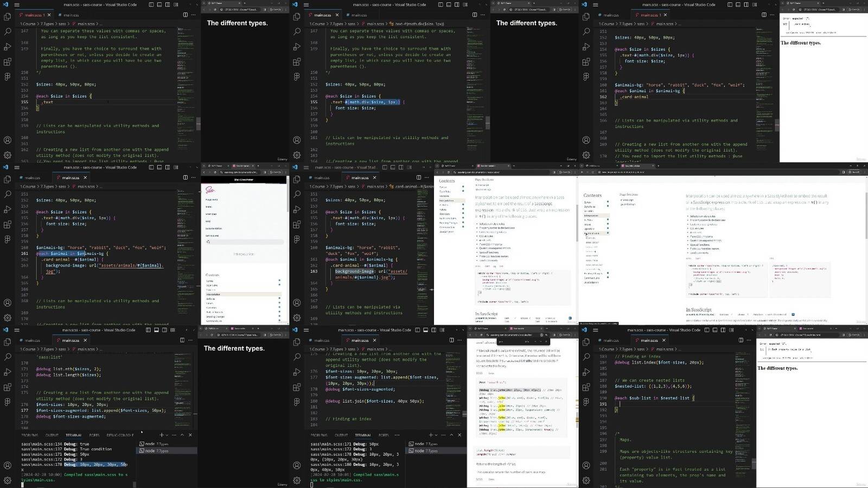868x488 pixels.
Task: Open Customize Layout in the top-middle frame
Action: [464, 4]
